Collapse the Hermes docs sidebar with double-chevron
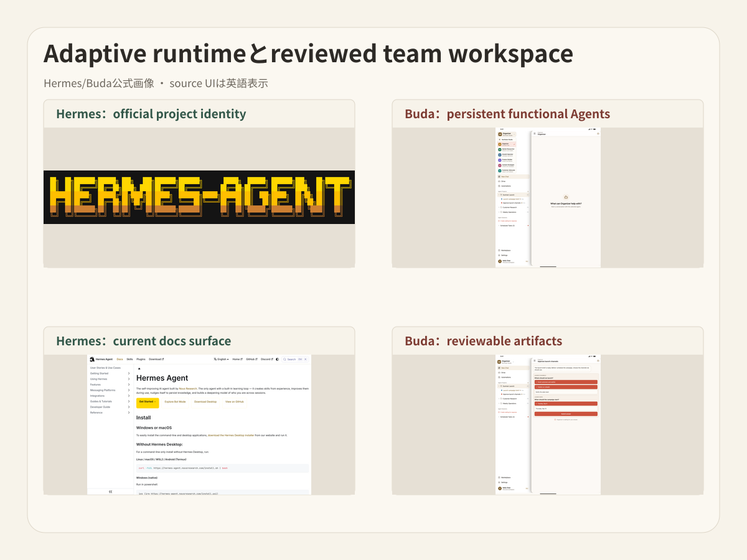747x560 pixels. click(x=111, y=492)
